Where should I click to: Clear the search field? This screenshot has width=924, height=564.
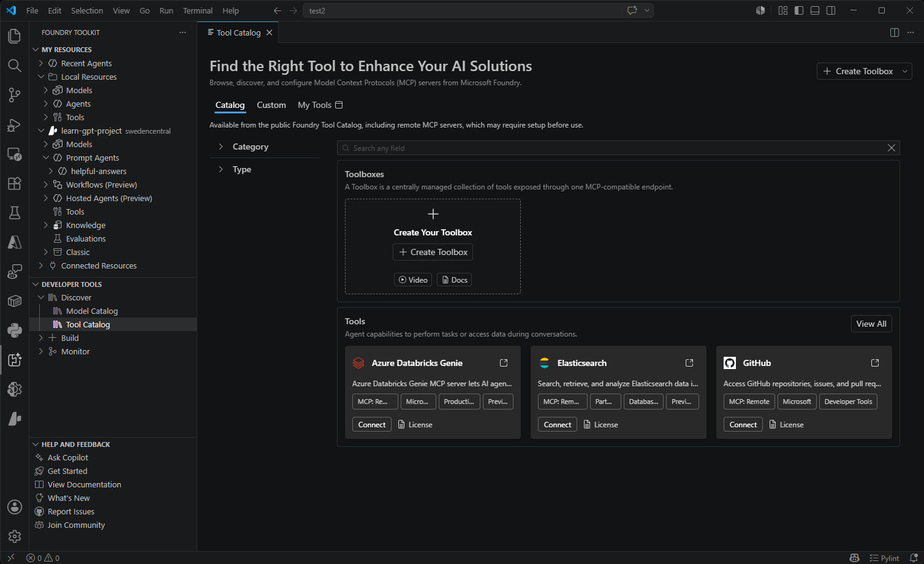892,148
